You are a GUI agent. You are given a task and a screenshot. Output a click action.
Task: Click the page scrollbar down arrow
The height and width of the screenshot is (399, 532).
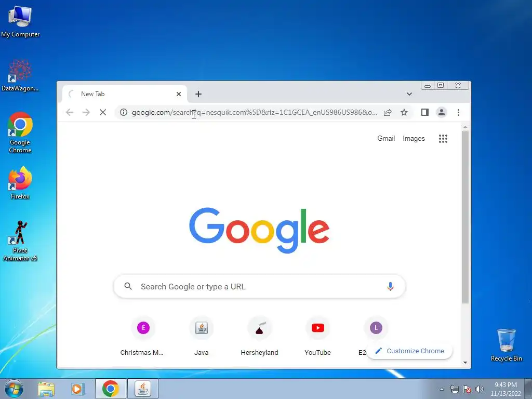(465, 363)
